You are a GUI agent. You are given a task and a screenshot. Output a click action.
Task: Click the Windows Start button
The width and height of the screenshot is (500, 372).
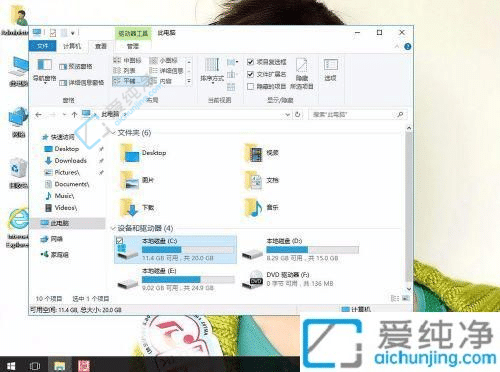[11, 366]
